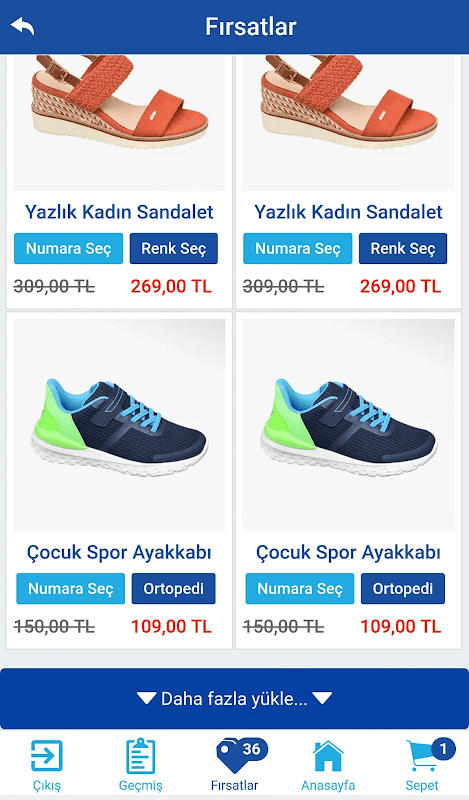The width and height of the screenshot is (469, 800).
Task: Open Numara Seç for left kids sneaker
Action: (x=70, y=588)
